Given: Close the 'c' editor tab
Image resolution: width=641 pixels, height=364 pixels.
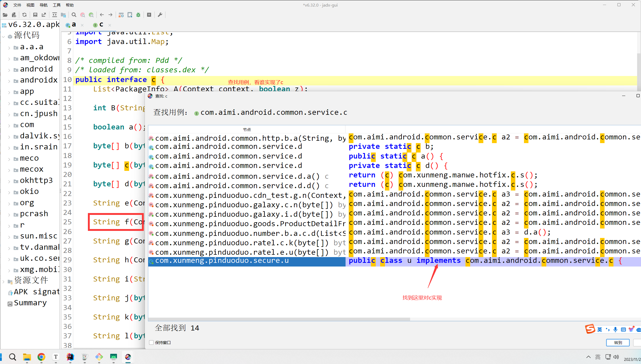Looking at the screenshot, I should pos(110,25).
